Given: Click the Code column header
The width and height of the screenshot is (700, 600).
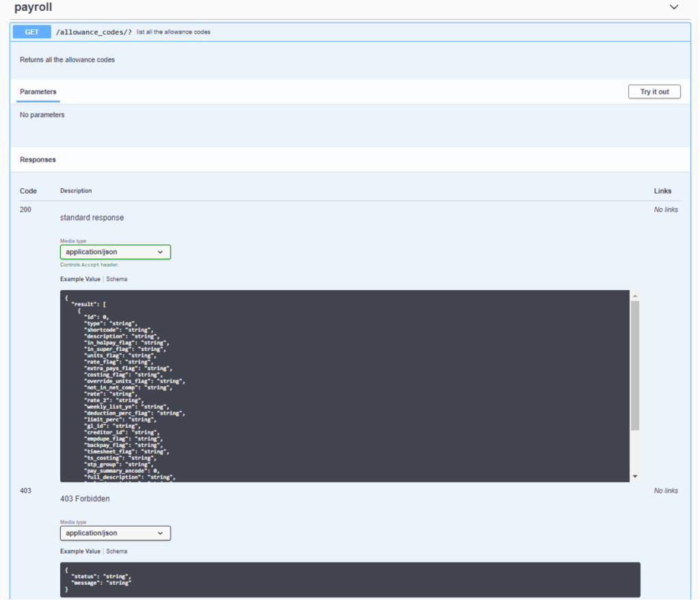Looking at the screenshot, I should point(28,191).
